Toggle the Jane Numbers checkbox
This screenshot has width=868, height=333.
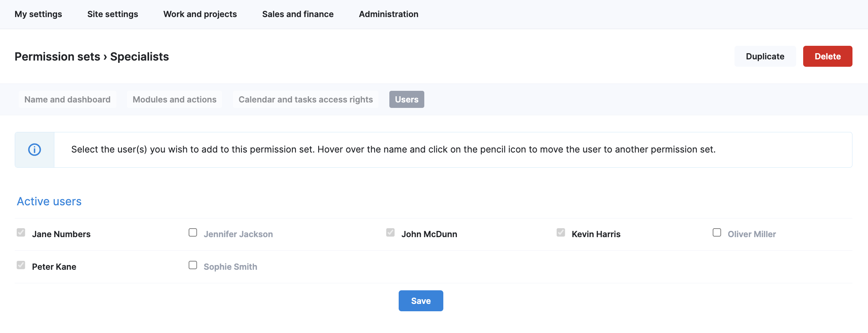point(21,232)
